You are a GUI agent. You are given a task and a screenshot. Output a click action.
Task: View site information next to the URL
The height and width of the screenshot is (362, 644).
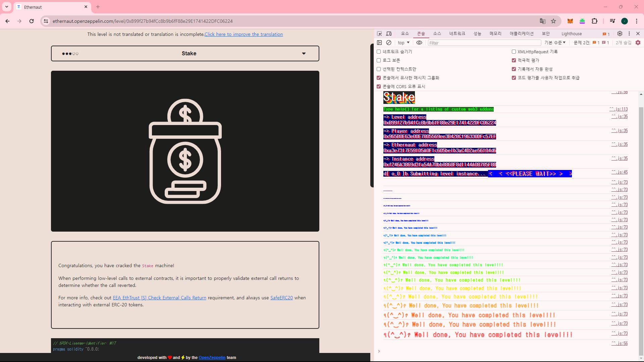click(x=46, y=21)
